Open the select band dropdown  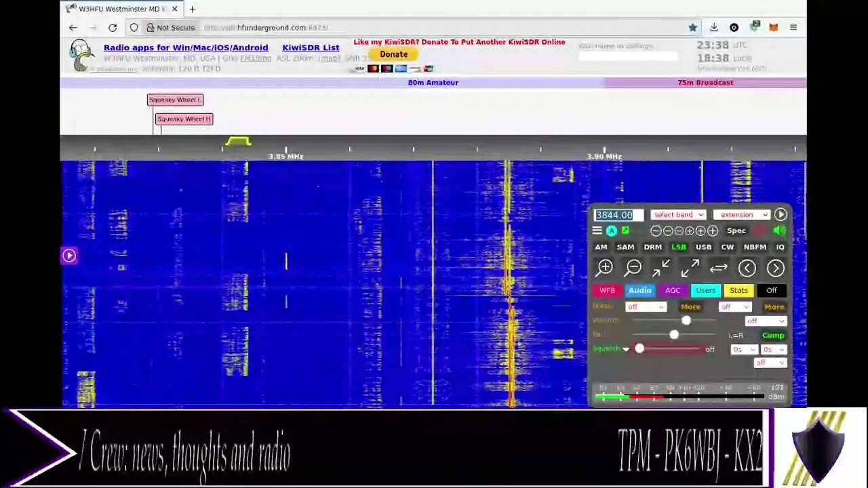click(x=678, y=215)
